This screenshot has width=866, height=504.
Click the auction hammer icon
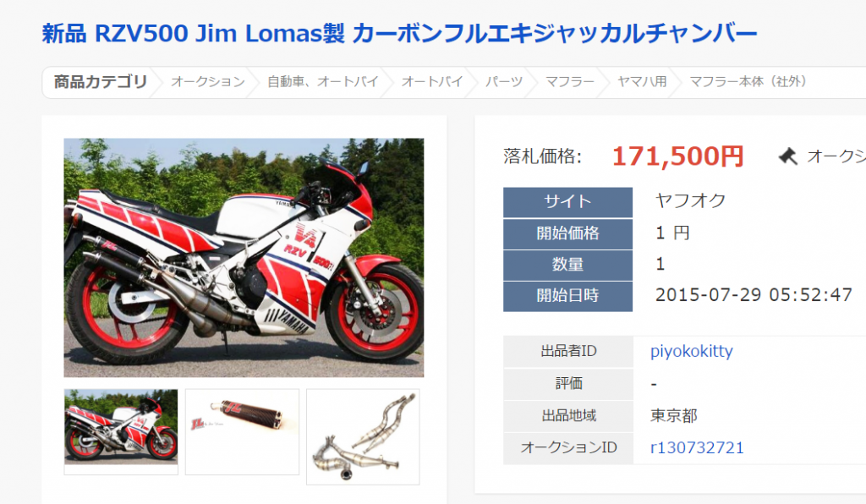[x=788, y=156]
